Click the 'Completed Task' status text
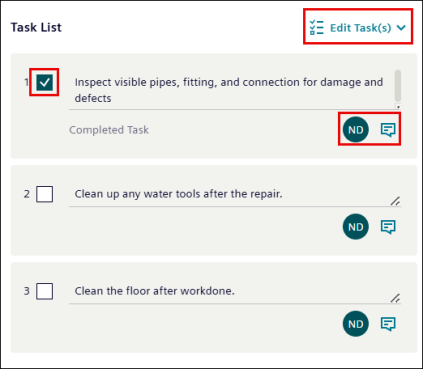423x369 pixels. click(109, 130)
